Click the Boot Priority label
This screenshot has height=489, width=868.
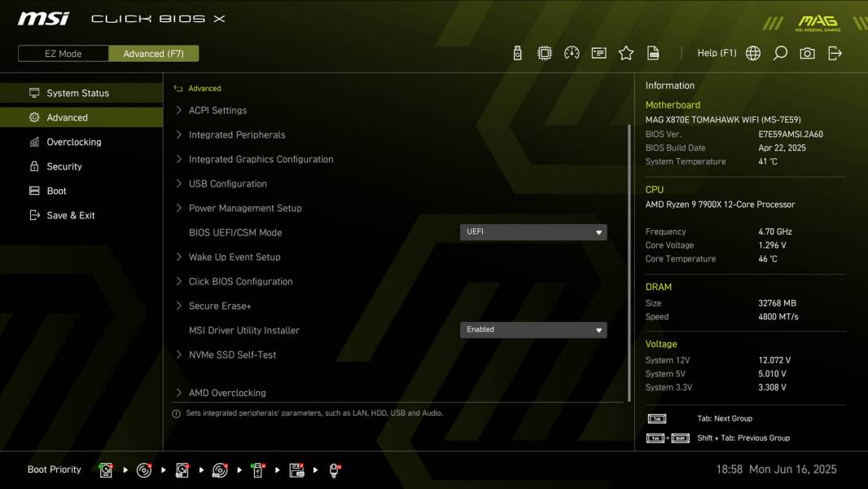pyautogui.click(x=55, y=469)
